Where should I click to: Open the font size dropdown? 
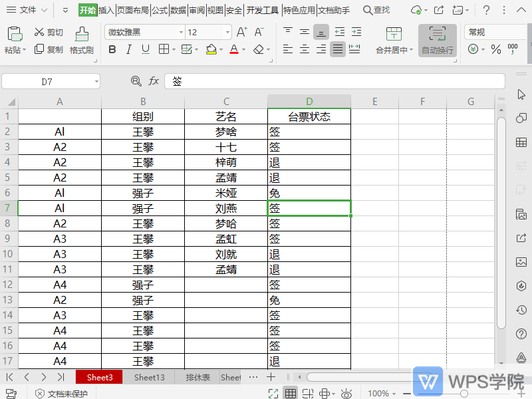[227, 33]
